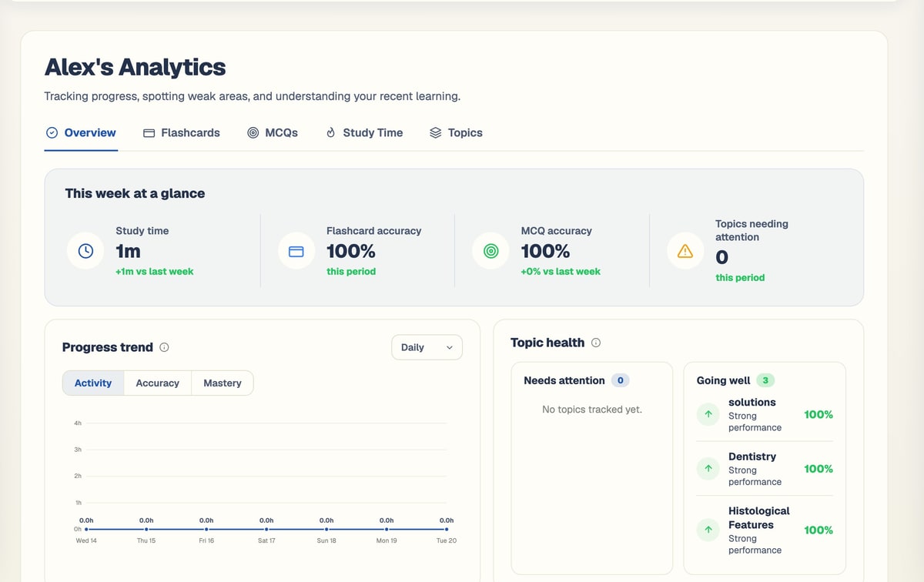Viewport: 924px width, 582px height.
Task: Click the Wed 14 data point on chart
Action: coord(86,529)
